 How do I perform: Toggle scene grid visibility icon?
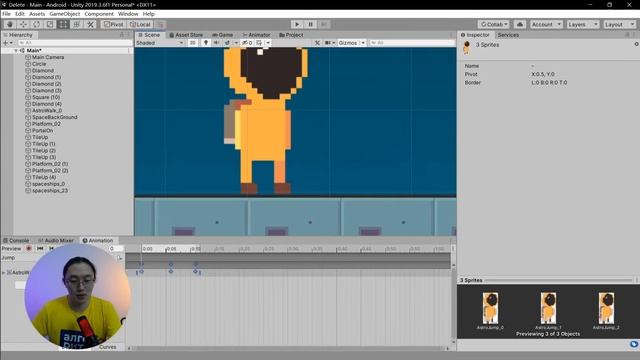259,43
